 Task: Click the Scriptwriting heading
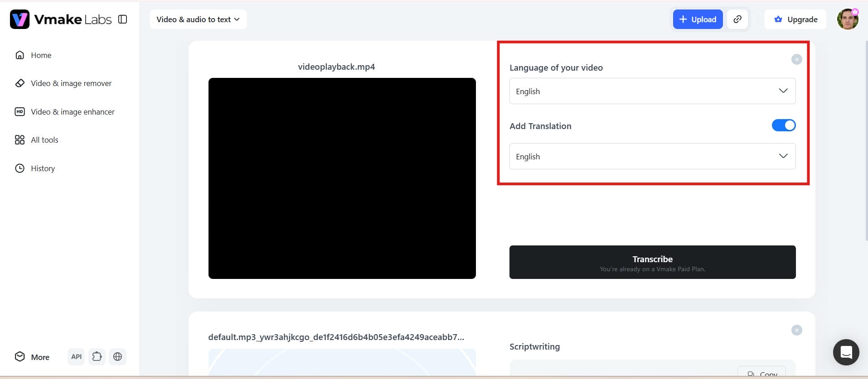tap(534, 347)
